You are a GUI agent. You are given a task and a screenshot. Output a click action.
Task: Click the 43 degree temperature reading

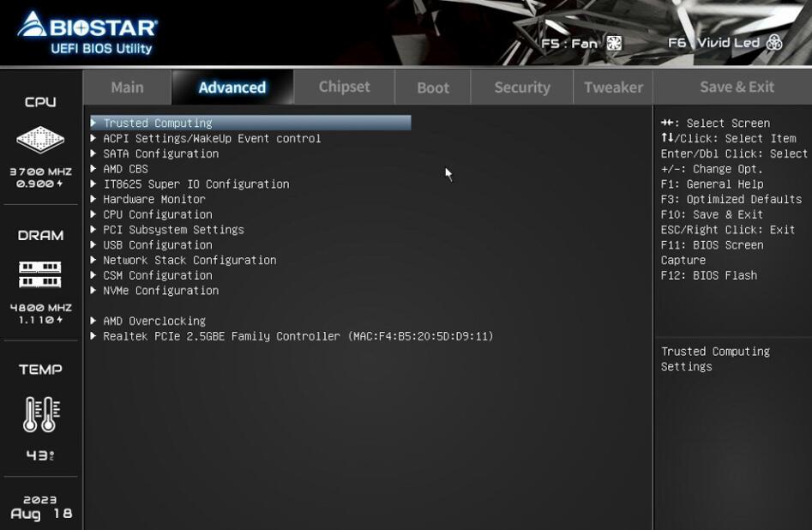tap(40, 455)
